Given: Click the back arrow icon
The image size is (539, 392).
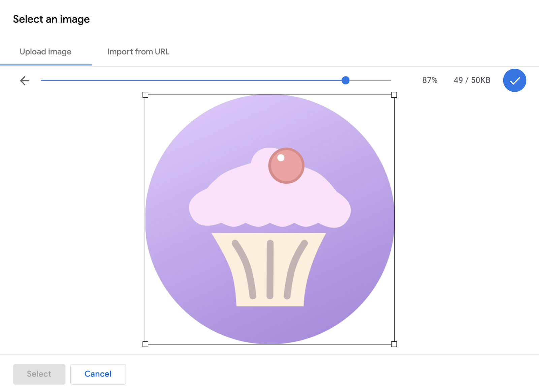Looking at the screenshot, I should coord(25,81).
